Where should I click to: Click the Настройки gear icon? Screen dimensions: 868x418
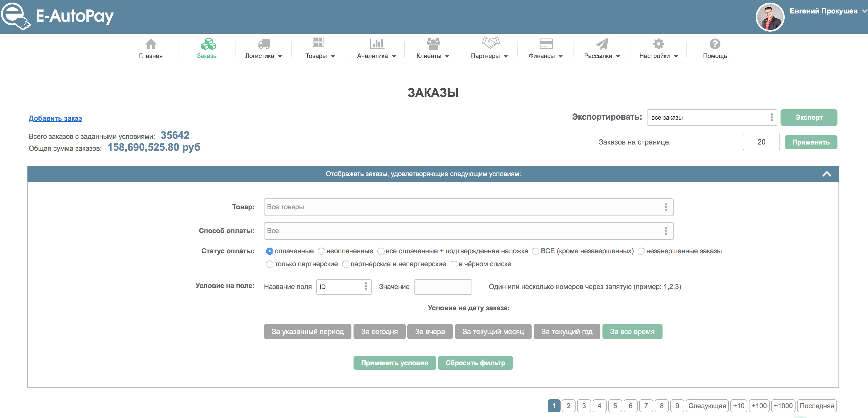pos(658,44)
